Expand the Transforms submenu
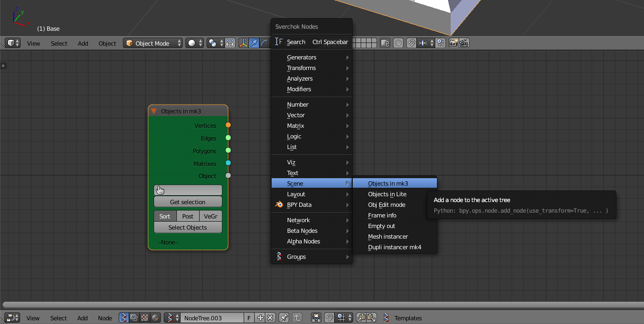The image size is (644, 324). pos(311,68)
